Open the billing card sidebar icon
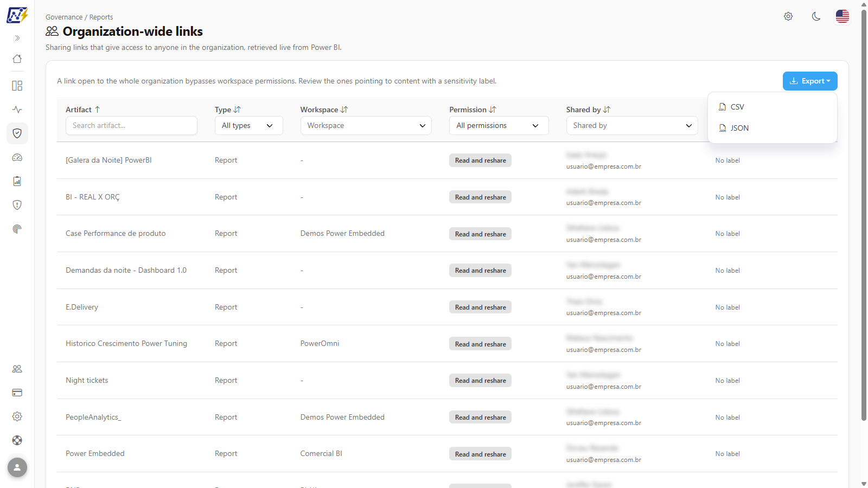868x488 pixels. coord(17,393)
